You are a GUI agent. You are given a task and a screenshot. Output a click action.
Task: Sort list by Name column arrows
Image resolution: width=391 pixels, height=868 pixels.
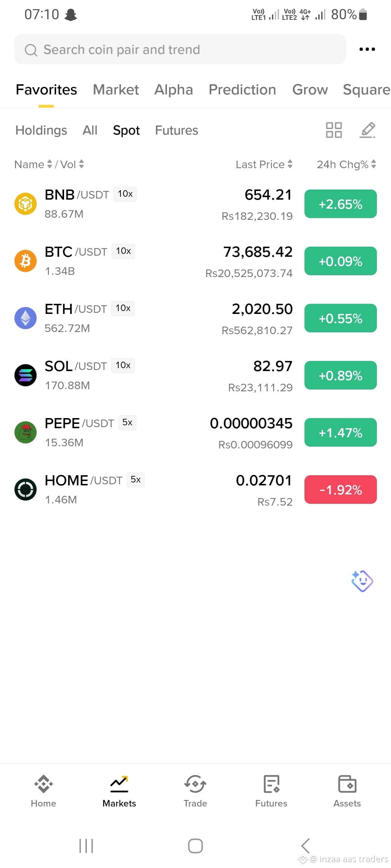tap(50, 164)
